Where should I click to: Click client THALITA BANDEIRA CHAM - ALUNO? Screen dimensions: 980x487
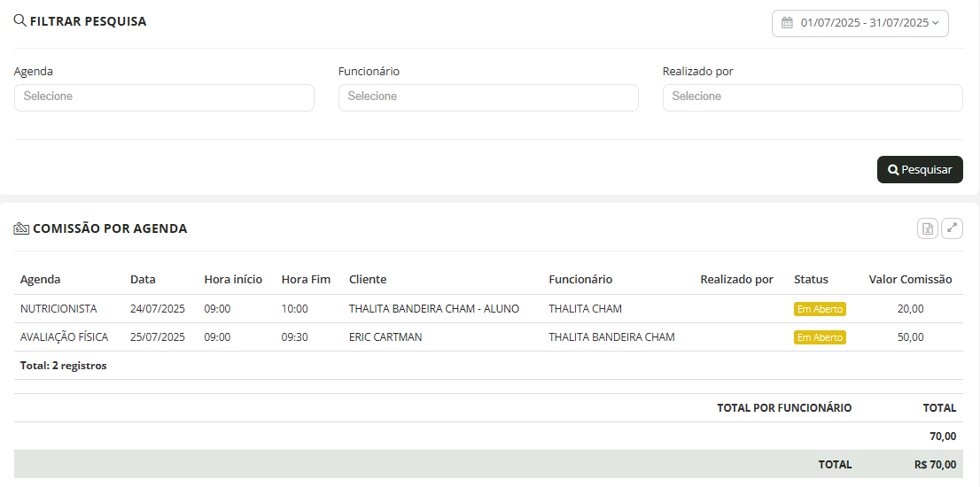[x=434, y=308]
